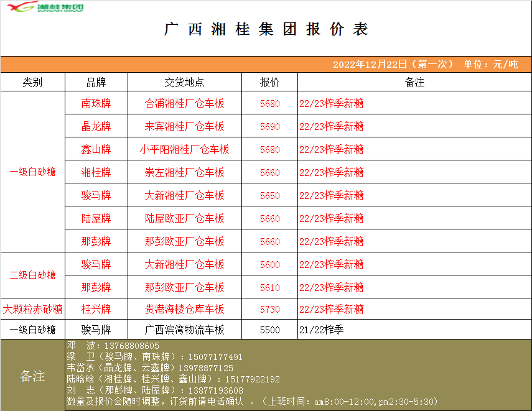
Task: Select the 类别 column header
Action: coord(32,82)
